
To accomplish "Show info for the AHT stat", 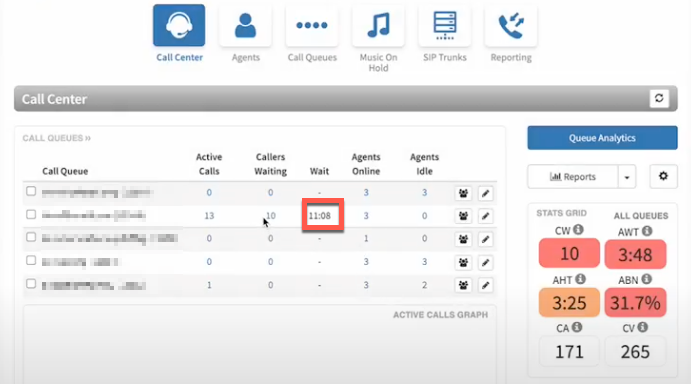I will point(580,279).
